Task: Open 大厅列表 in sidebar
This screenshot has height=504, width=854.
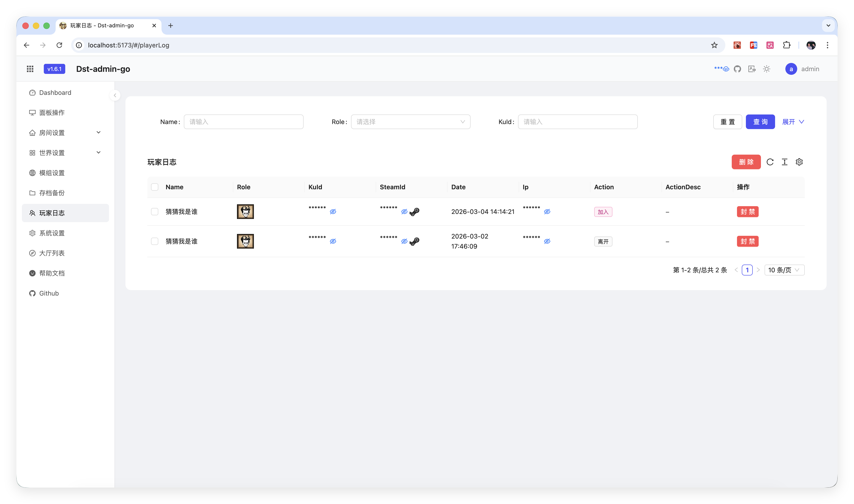Action: [x=65, y=253]
